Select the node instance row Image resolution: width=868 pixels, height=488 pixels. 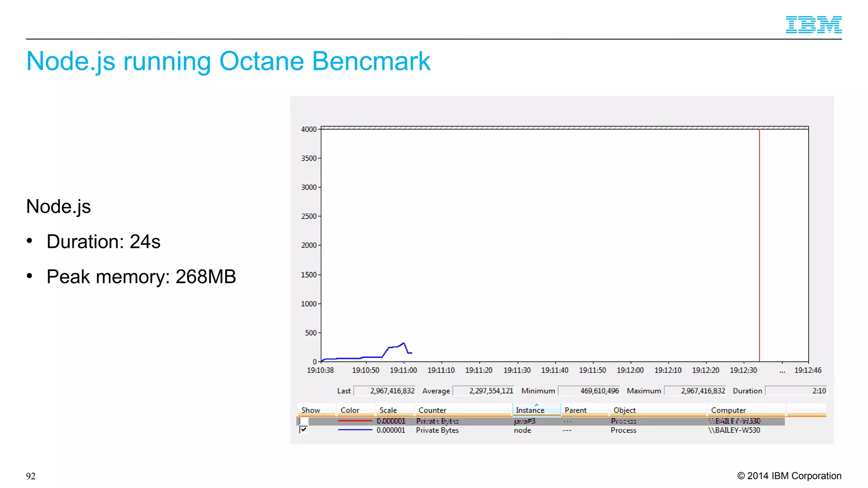tap(541, 430)
